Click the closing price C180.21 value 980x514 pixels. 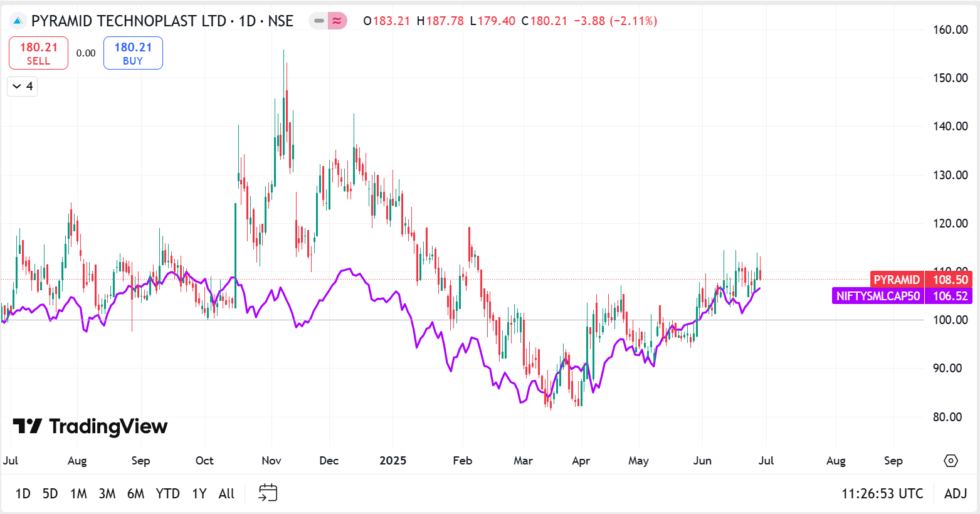pos(544,21)
